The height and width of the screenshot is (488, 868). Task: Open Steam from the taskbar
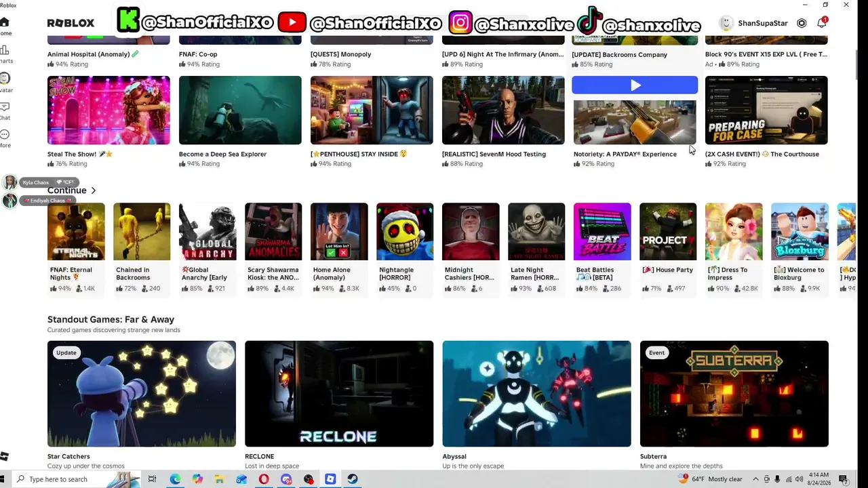(353, 479)
